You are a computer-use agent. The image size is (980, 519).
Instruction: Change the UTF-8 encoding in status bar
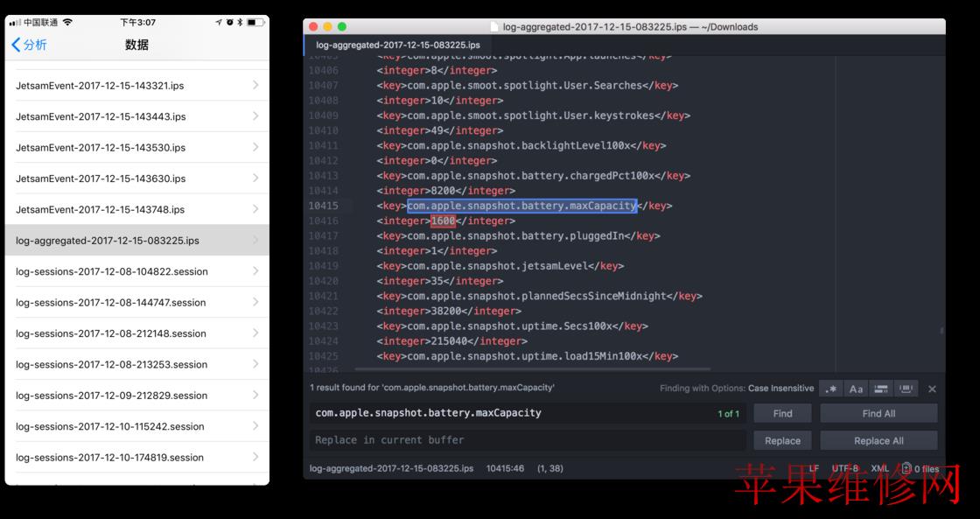(845, 468)
